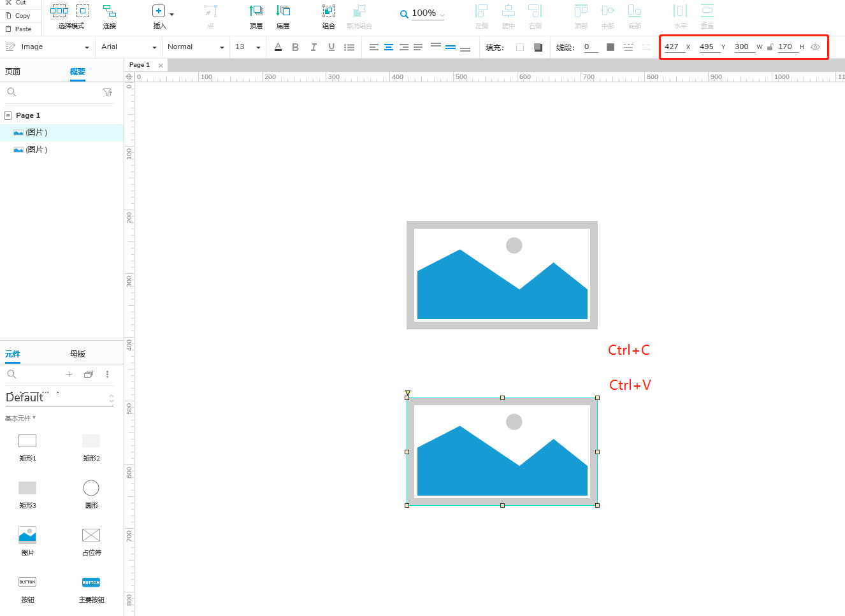Collapse the 基本元件 section

[20, 419]
